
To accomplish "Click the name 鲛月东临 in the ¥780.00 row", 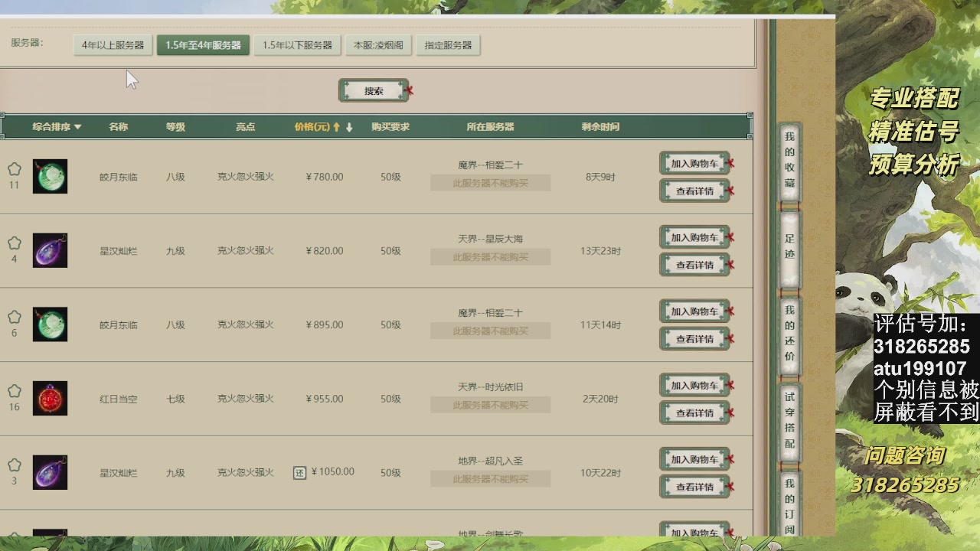I will pyautogui.click(x=119, y=177).
